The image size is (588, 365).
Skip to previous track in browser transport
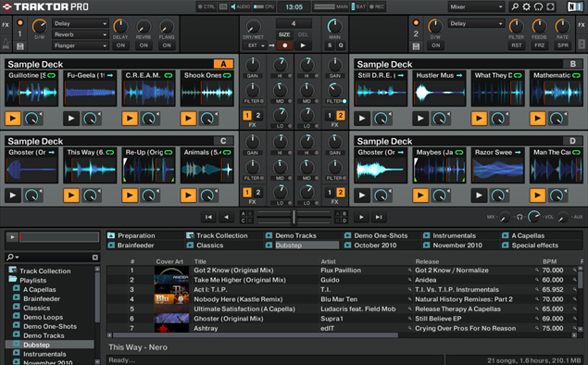(x=208, y=217)
